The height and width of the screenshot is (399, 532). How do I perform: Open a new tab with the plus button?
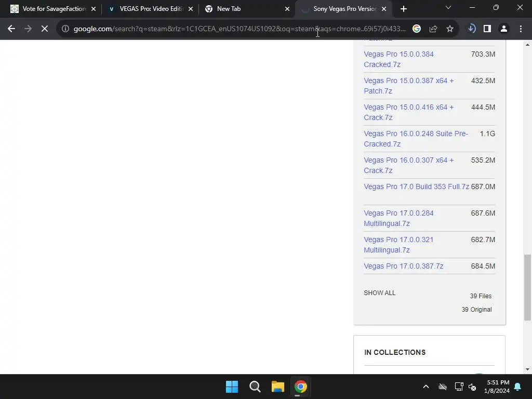403,9
